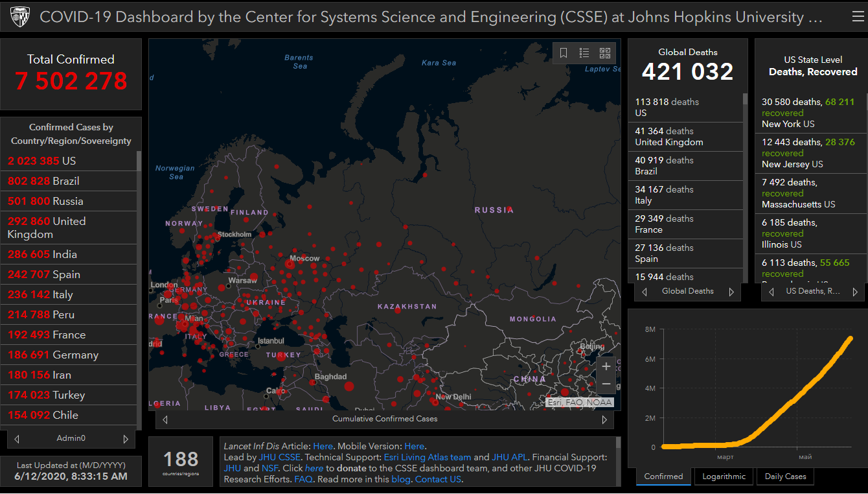The image size is (868, 494).
Task: Go to next map layer after Cumulative Confirmed Cases
Action: click(604, 419)
